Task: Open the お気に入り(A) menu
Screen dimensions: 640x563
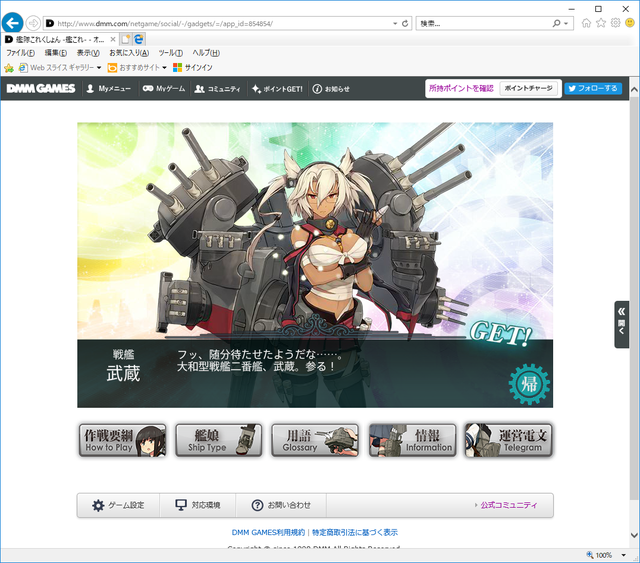Action: click(129, 53)
